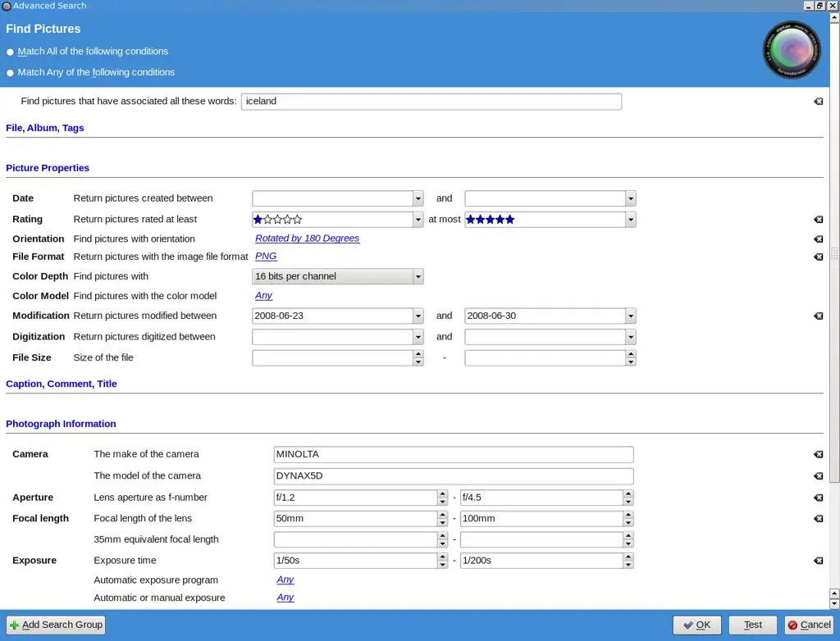Click the File Format row reset icon
Viewport: 840px width, 641px height.
click(x=818, y=257)
